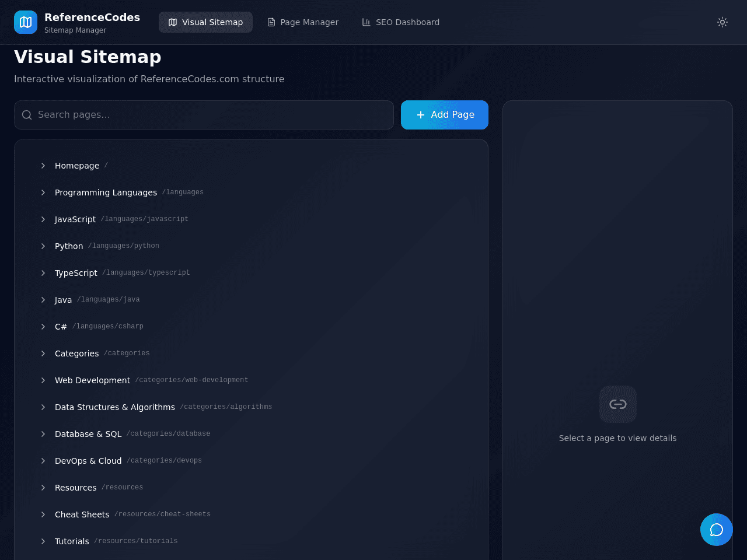Viewport: 747px width, 560px height.
Task: Select the Web Development page label
Action: click(92, 380)
